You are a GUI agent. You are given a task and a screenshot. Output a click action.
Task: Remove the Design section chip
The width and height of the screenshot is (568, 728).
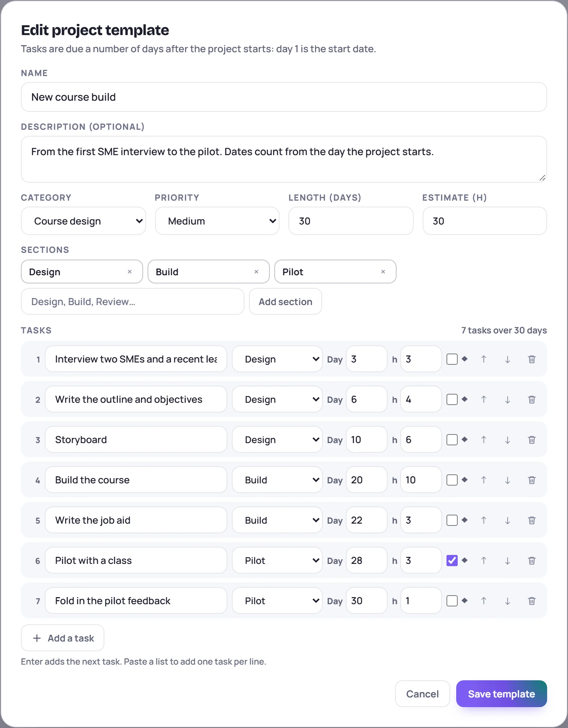point(130,272)
